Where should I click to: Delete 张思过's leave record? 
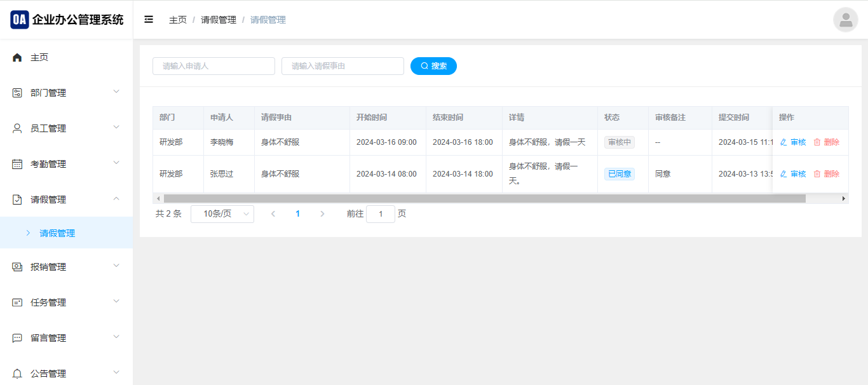(827, 174)
